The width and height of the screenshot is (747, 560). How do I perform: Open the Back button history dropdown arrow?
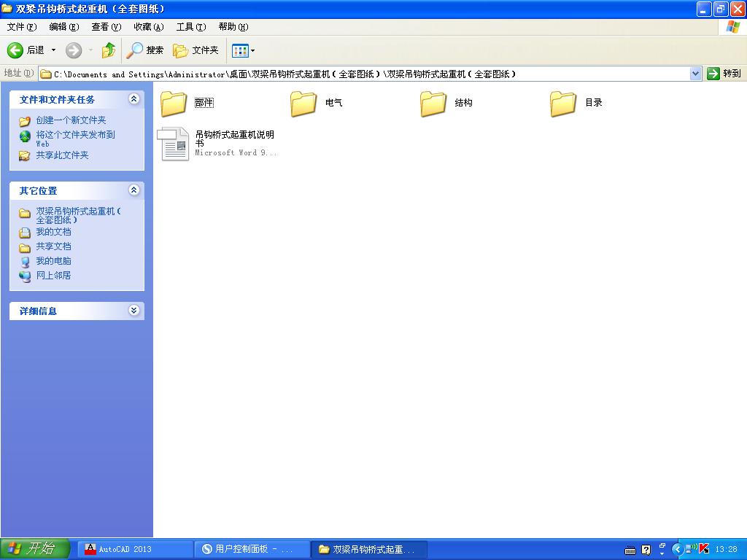(x=53, y=50)
